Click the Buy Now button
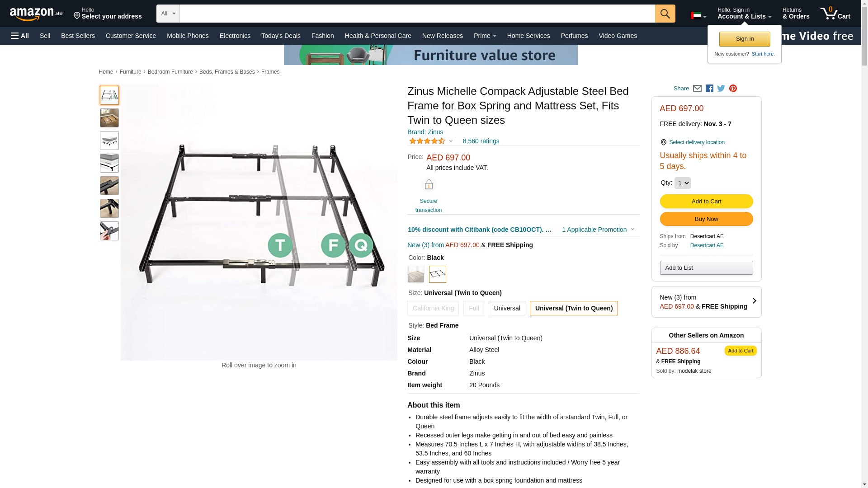 706,219
